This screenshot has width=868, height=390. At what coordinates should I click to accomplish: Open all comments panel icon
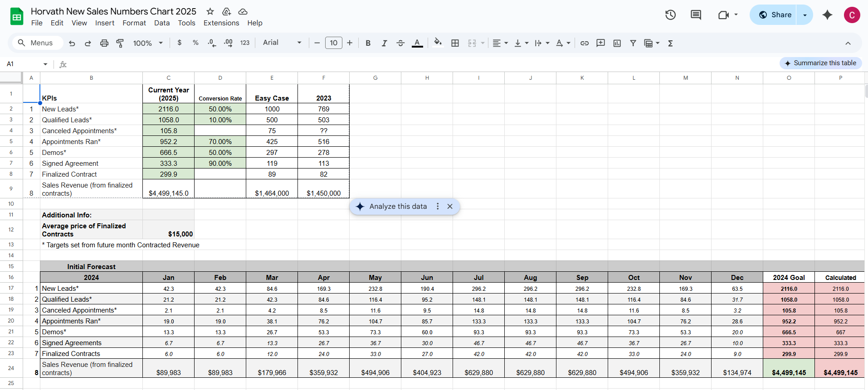pyautogui.click(x=696, y=15)
